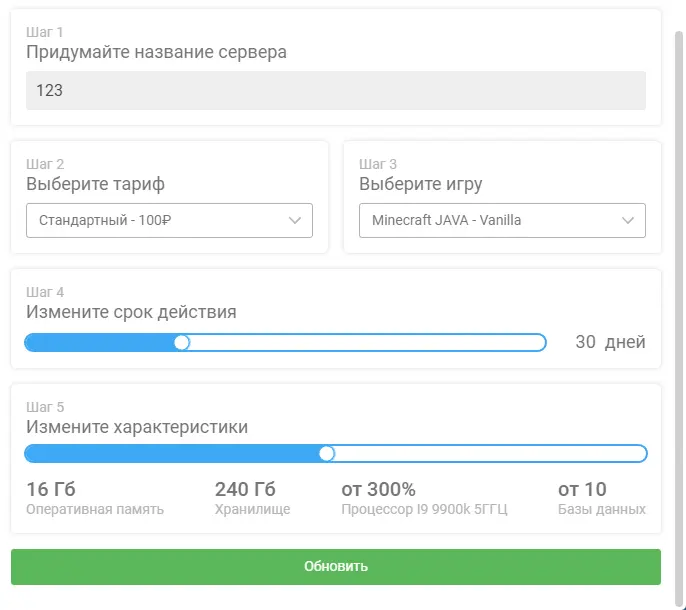This screenshot has height=610, width=686.
Task: Click the duration slider handle
Action: (182, 342)
